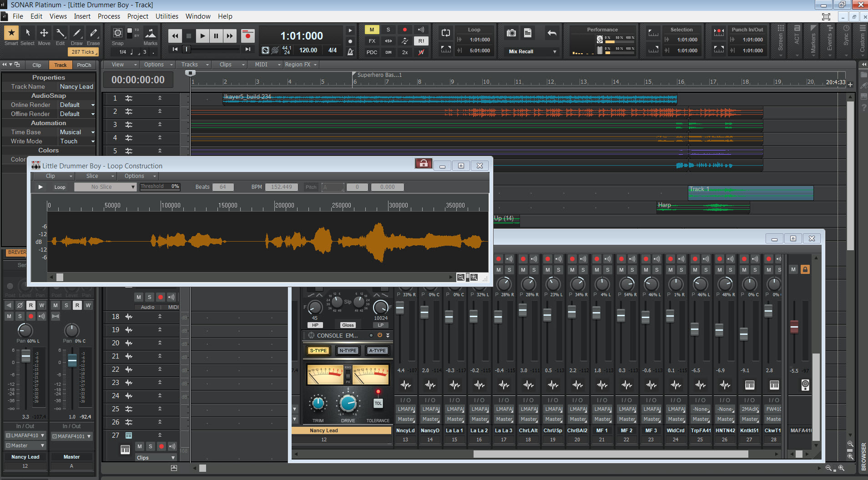The height and width of the screenshot is (480, 868).
Task: Open the File menu
Action: 18,16
